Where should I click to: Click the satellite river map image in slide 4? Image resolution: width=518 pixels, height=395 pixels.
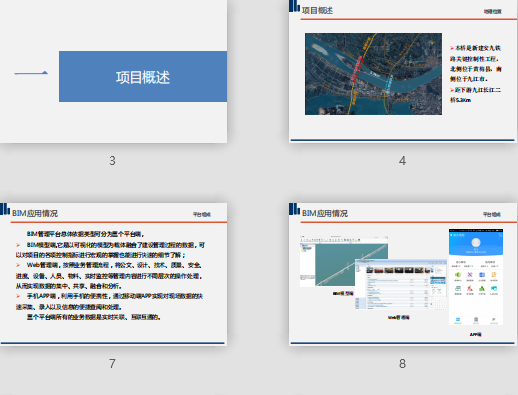373,74
